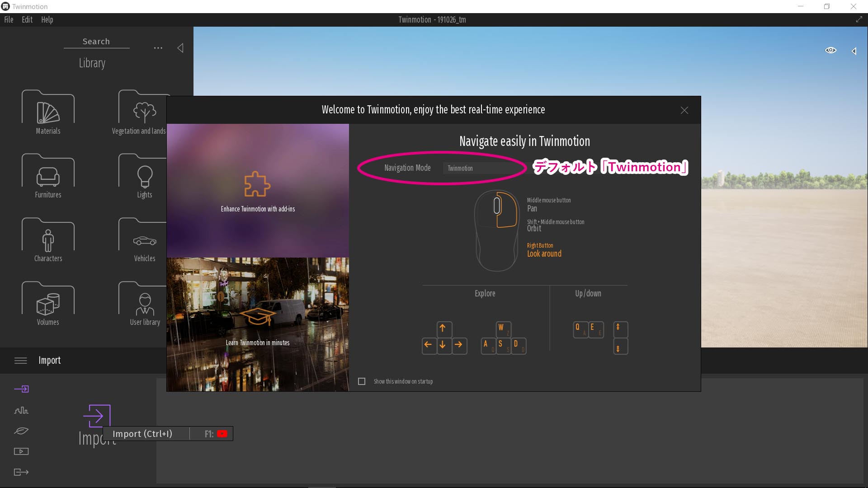The height and width of the screenshot is (488, 868).
Task: Open the Furnitures library folder
Action: click(48, 176)
